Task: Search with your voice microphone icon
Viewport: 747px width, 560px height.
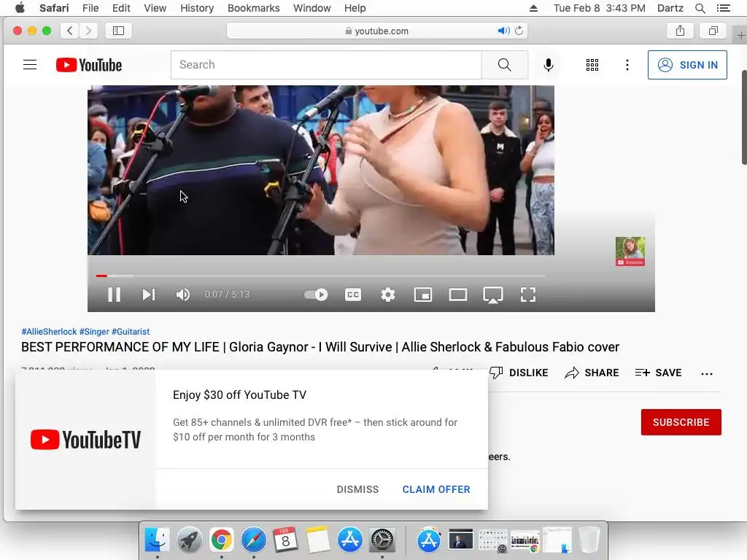Action: (x=549, y=65)
